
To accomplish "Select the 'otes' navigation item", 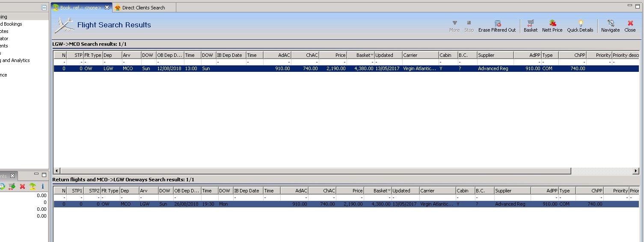I will coord(4,31).
